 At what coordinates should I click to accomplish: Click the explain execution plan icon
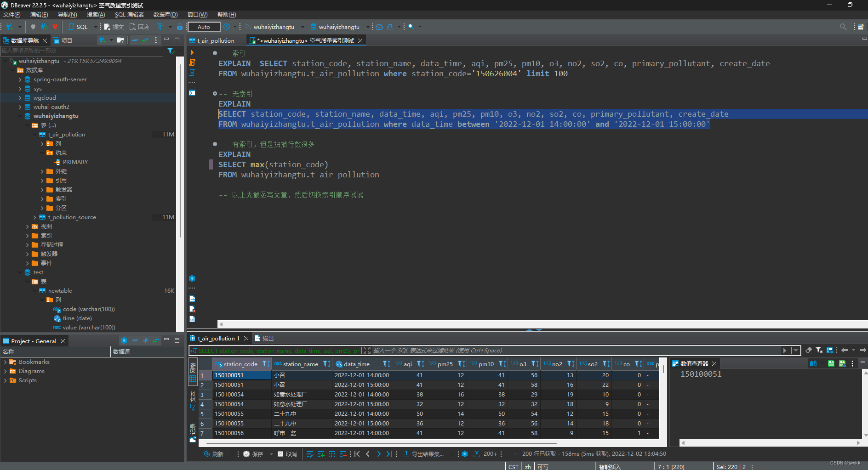pos(192,73)
